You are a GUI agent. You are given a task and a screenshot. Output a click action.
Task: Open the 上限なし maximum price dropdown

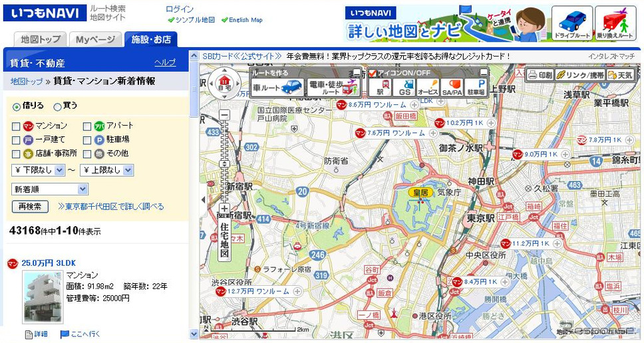(107, 170)
